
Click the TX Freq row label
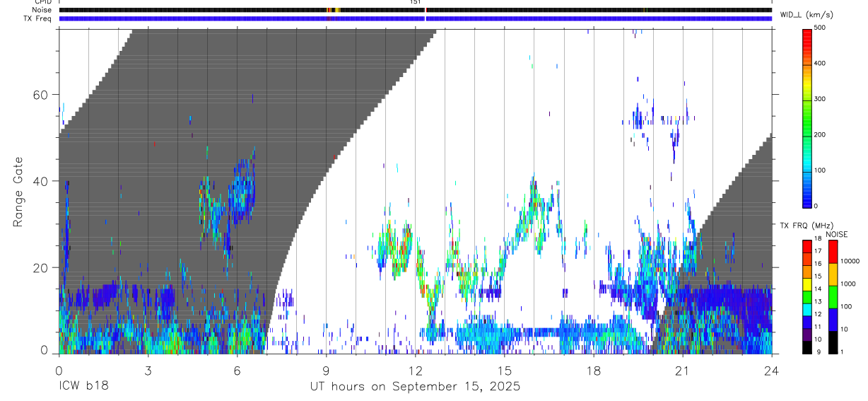coord(37,18)
